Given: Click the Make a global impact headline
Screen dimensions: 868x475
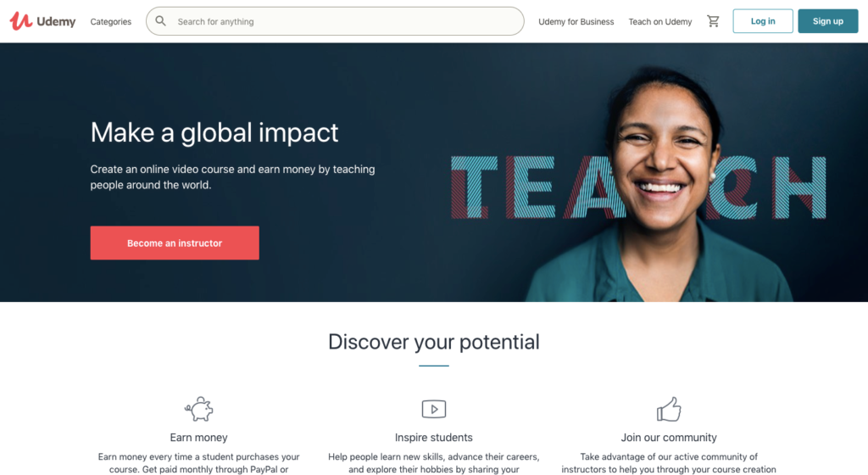Looking at the screenshot, I should [214, 133].
